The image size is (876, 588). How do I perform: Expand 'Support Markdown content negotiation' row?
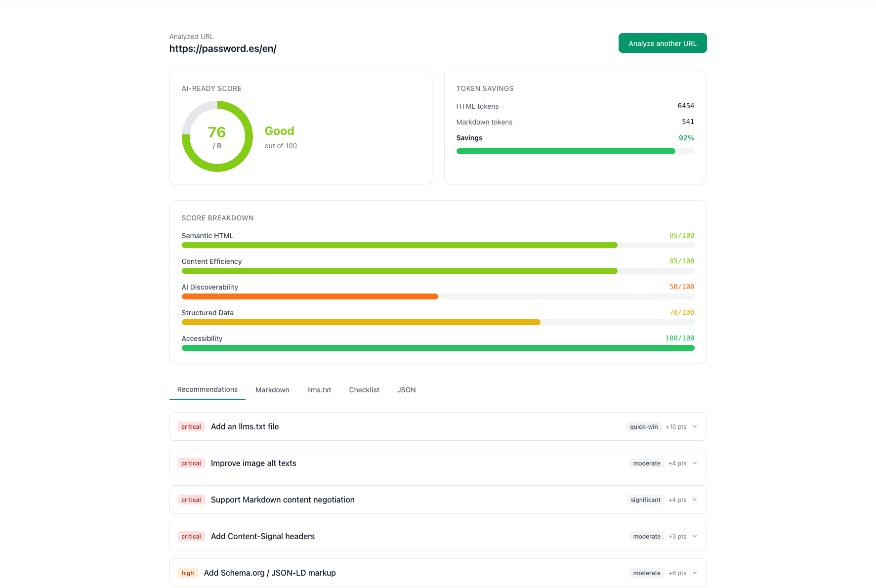(695, 500)
